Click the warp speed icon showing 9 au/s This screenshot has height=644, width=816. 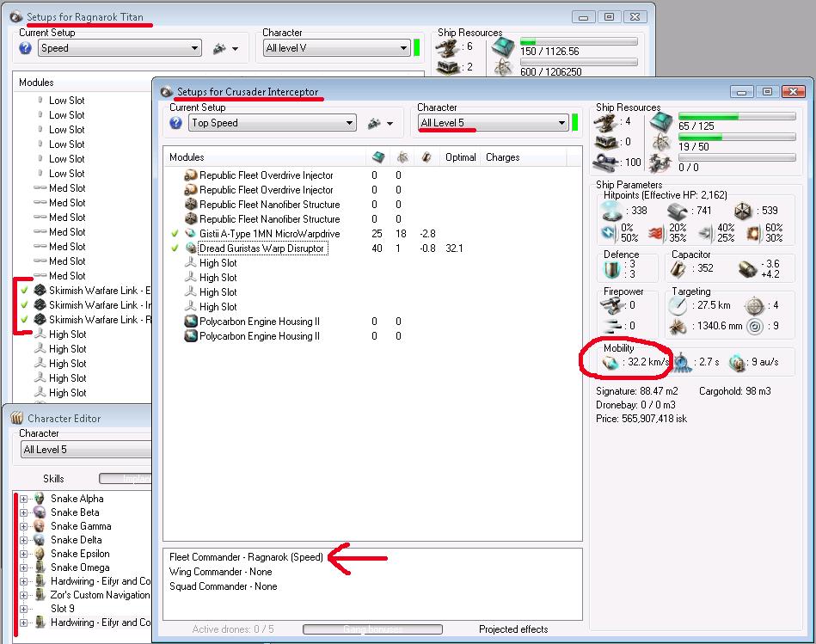[x=737, y=363]
